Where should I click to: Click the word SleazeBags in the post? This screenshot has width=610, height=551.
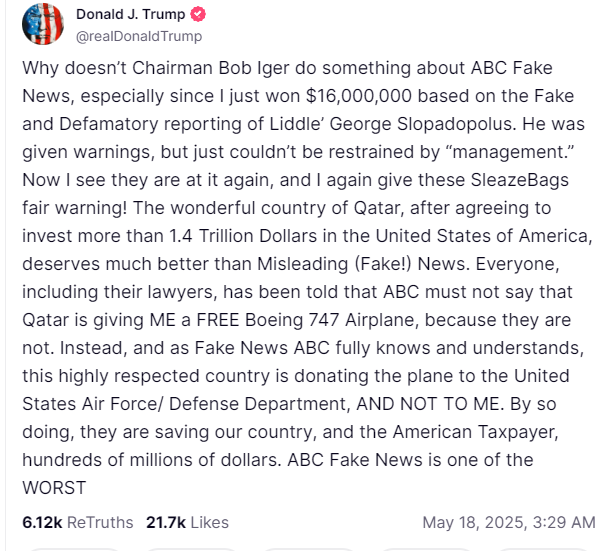click(520, 180)
